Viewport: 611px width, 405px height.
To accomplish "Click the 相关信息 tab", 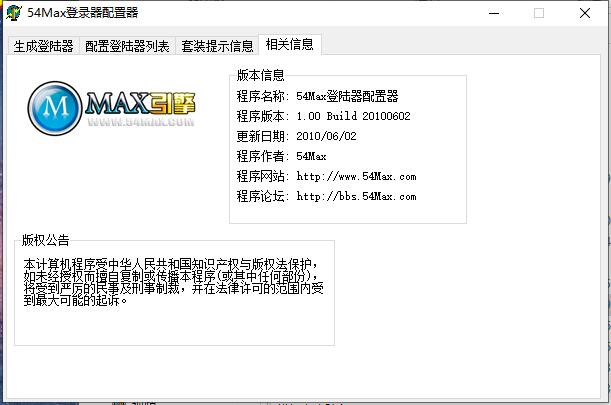I will click(x=290, y=44).
